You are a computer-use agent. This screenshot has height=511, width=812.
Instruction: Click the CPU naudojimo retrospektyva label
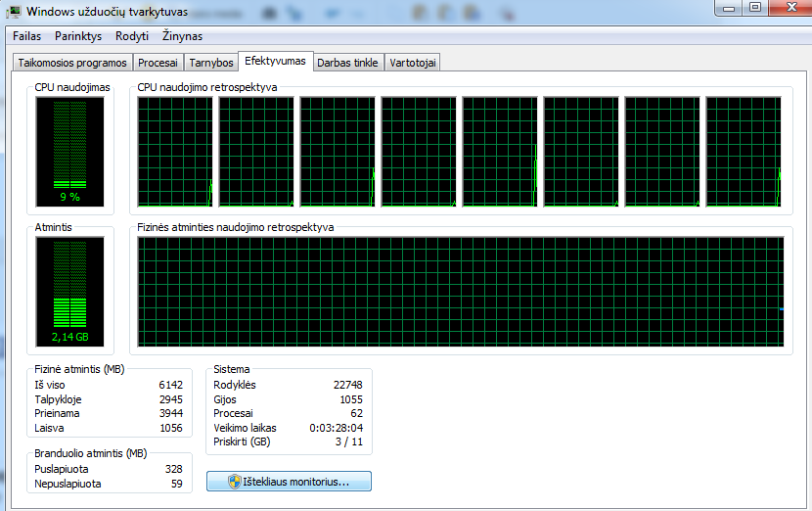click(x=207, y=87)
